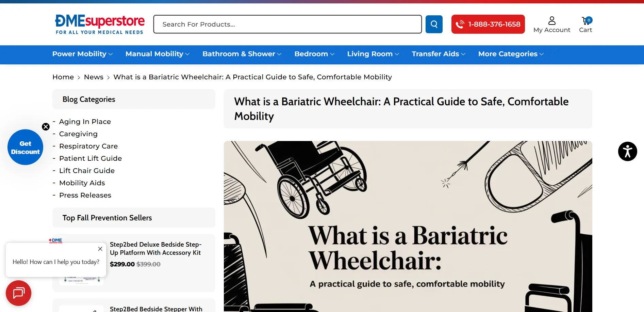Call the 1-888-376-1658 phone button
Screen dimensions: 644x312
click(488, 24)
